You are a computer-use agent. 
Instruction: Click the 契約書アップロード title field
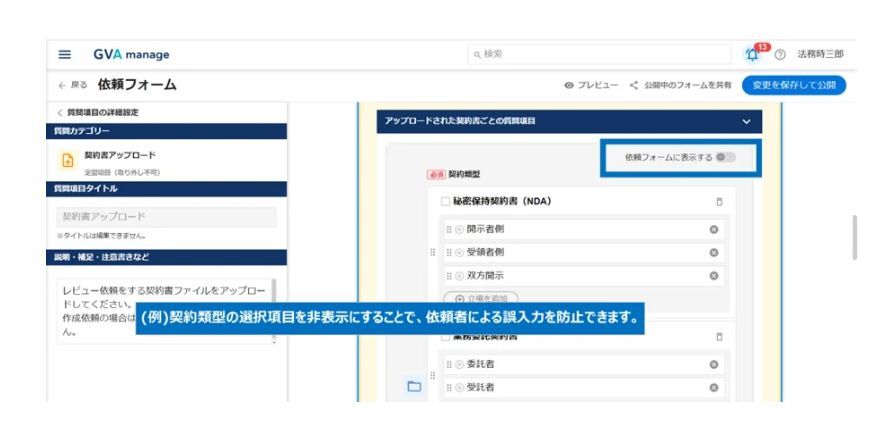tap(167, 217)
